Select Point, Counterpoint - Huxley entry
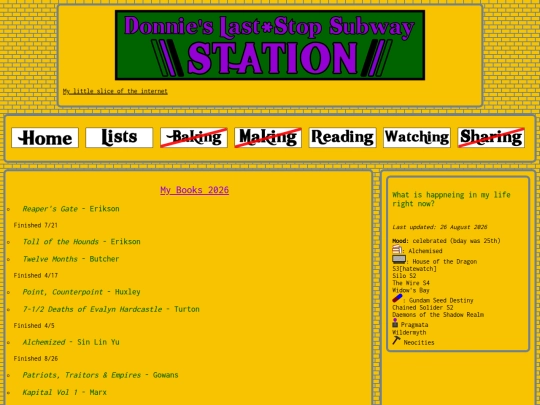540x405 pixels. tap(81, 292)
